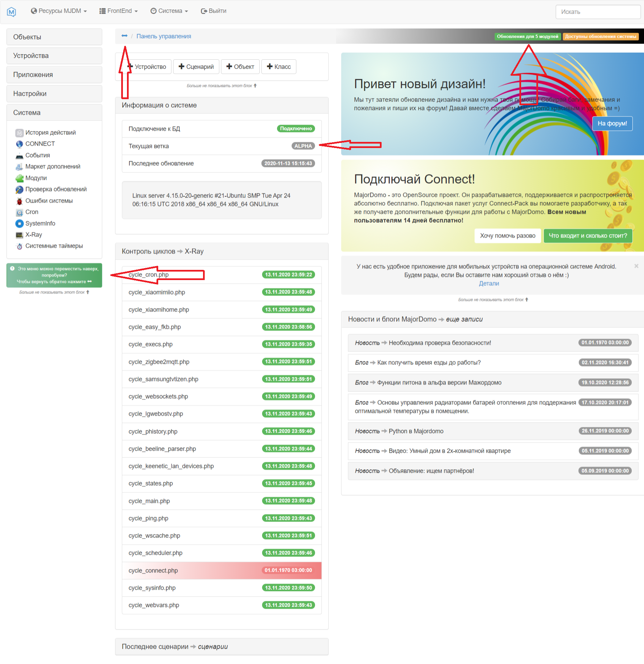This screenshot has width=644, height=664.
Task: Focus the Искать search field
Action: click(x=598, y=12)
